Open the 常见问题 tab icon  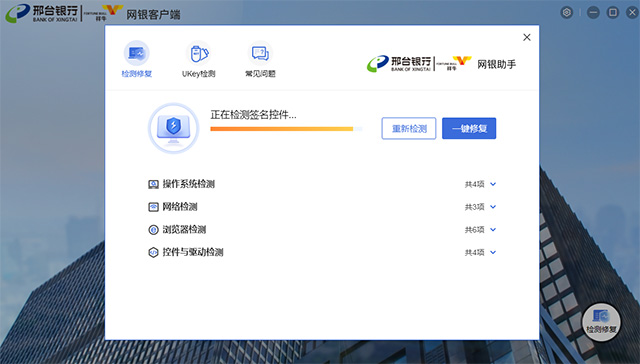(260, 53)
